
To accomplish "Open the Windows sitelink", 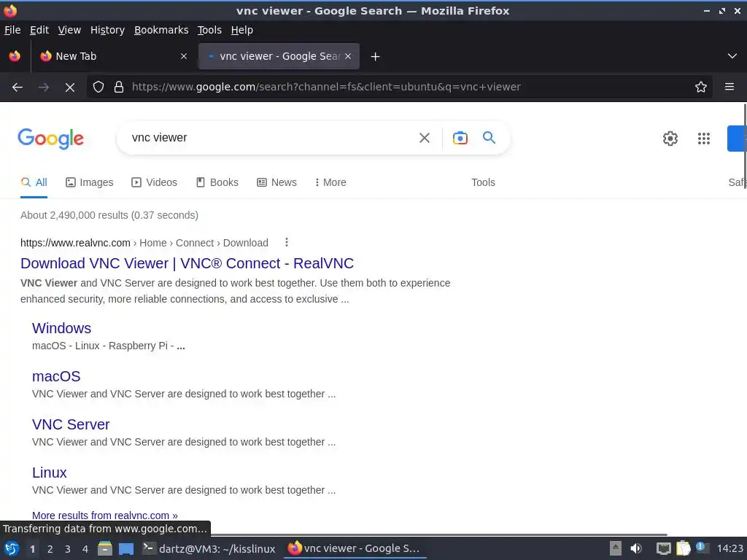I will (61, 328).
